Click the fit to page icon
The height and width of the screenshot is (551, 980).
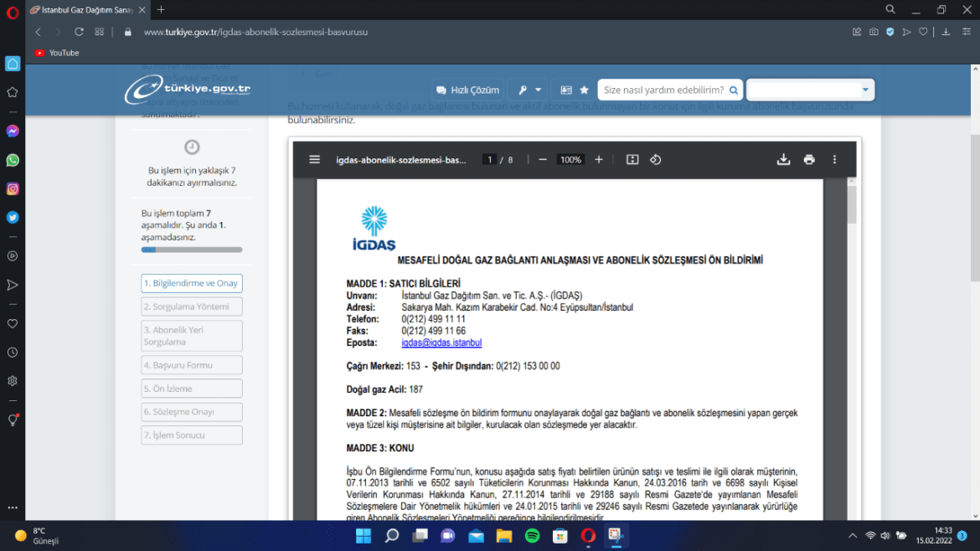click(632, 160)
